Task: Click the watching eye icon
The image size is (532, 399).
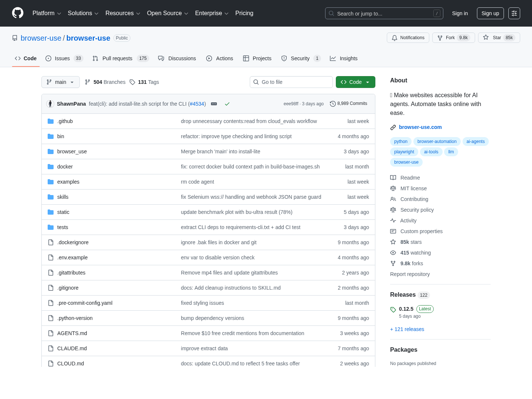Action: (x=393, y=253)
